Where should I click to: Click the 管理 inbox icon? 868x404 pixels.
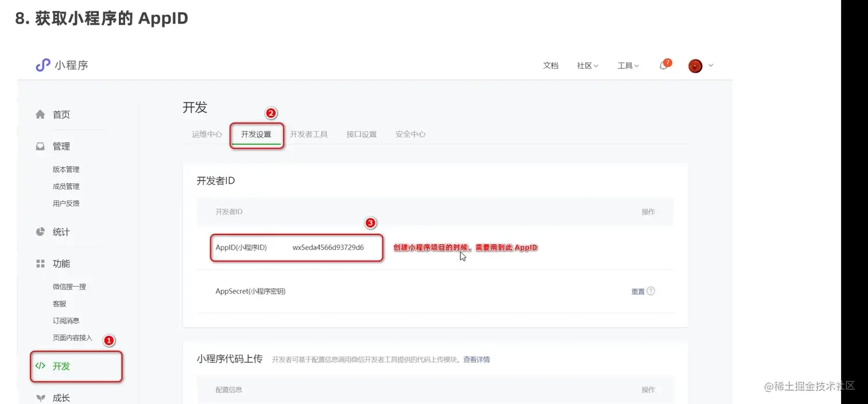tap(40, 147)
